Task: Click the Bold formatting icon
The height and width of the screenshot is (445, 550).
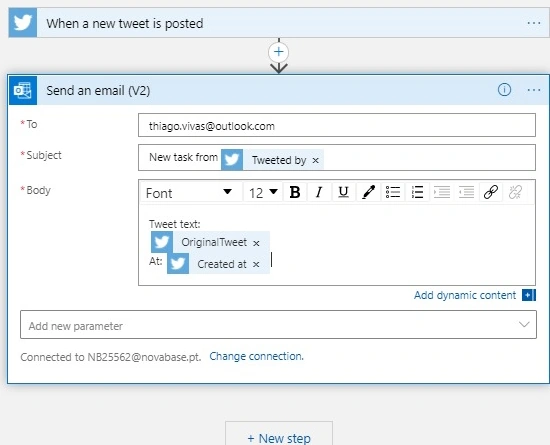Action: 295,192
